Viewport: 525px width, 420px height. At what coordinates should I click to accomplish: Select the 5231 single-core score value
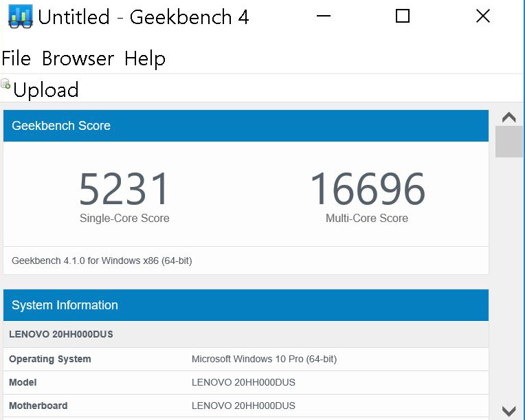pos(124,189)
